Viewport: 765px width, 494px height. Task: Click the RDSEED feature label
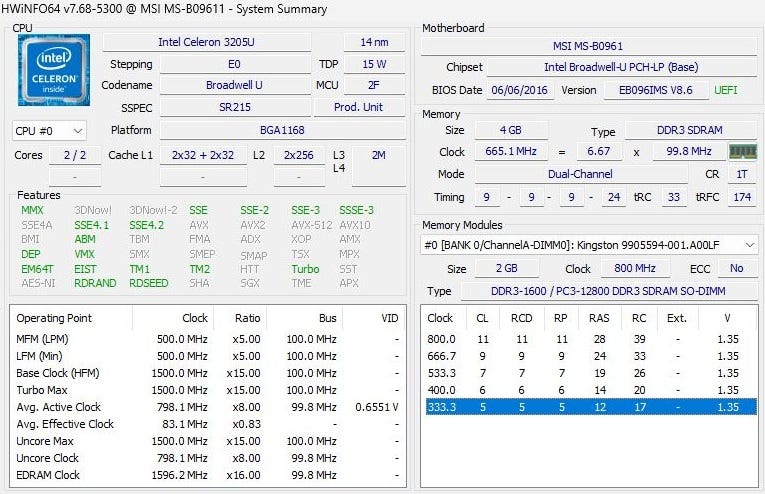(x=147, y=283)
